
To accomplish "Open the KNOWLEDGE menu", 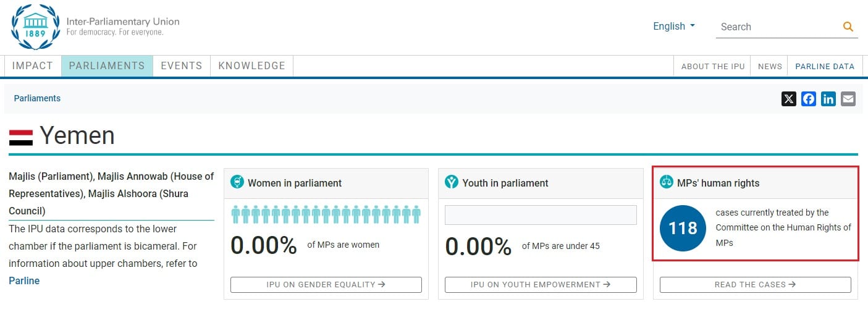I will click(x=251, y=66).
